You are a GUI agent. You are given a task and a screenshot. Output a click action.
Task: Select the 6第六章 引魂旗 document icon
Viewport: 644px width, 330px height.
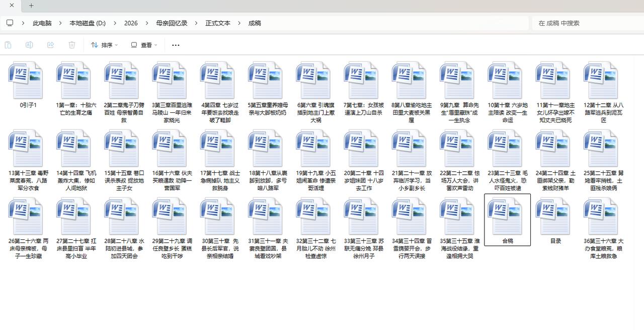[314, 80]
